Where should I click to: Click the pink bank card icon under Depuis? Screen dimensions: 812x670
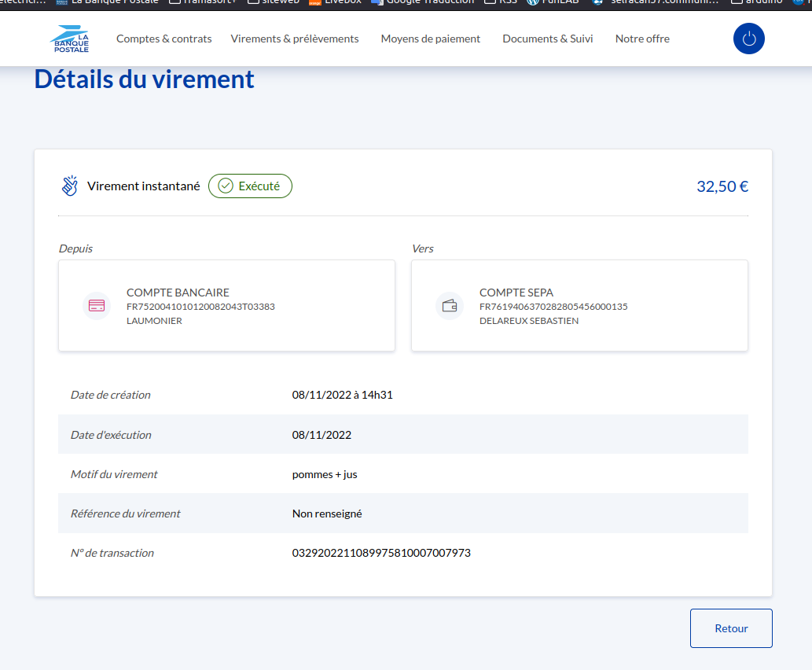tap(97, 306)
